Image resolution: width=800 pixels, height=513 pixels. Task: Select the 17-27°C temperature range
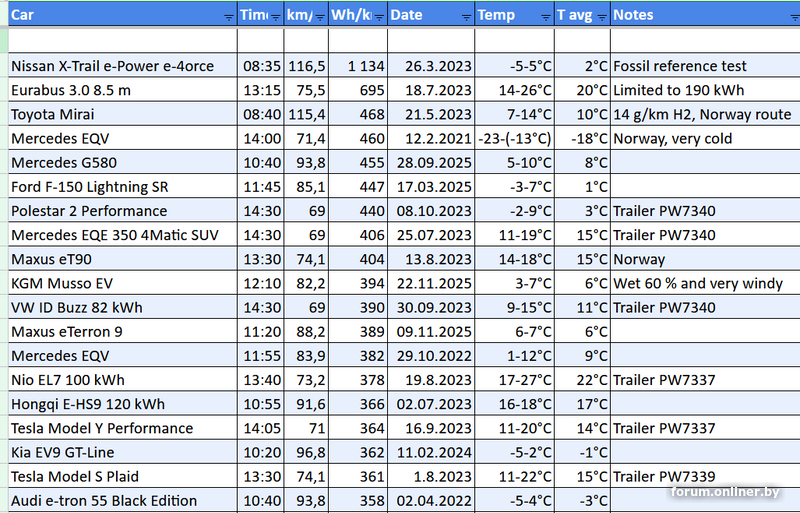514,380
